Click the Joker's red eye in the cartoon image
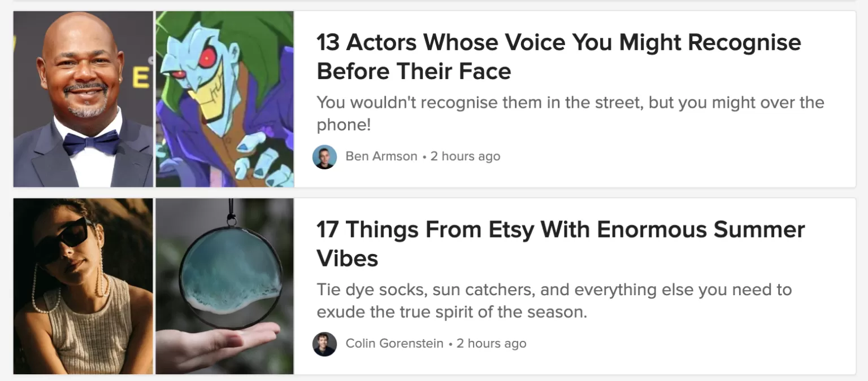The image size is (868, 381). pos(207,56)
